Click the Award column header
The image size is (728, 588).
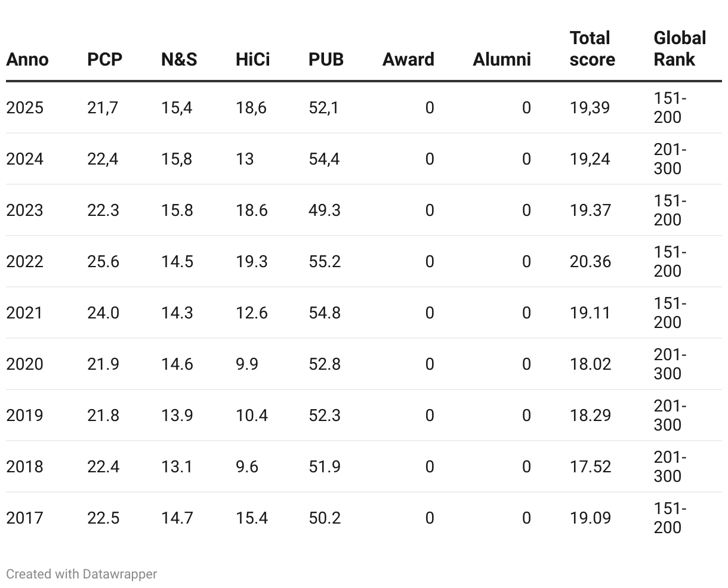(x=408, y=59)
